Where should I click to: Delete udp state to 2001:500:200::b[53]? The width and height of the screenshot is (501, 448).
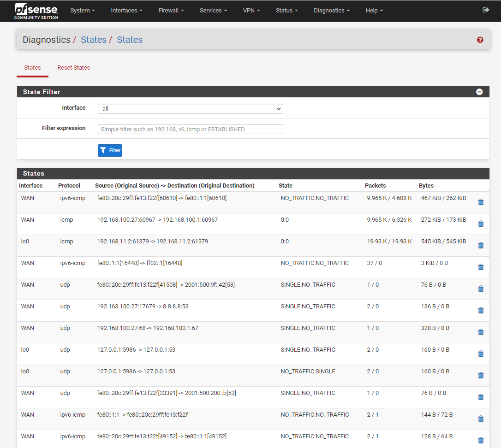[x=481, y=397]
